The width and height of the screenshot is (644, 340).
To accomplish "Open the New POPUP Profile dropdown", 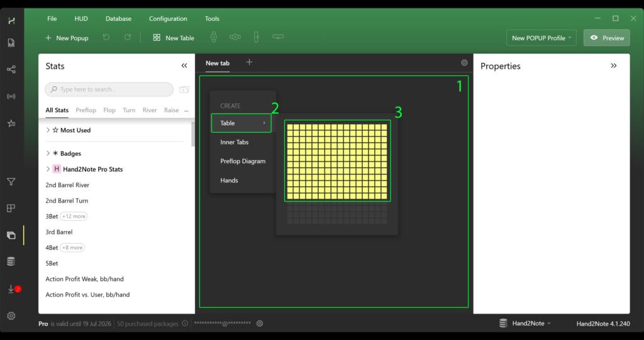I will click(541, 38).
